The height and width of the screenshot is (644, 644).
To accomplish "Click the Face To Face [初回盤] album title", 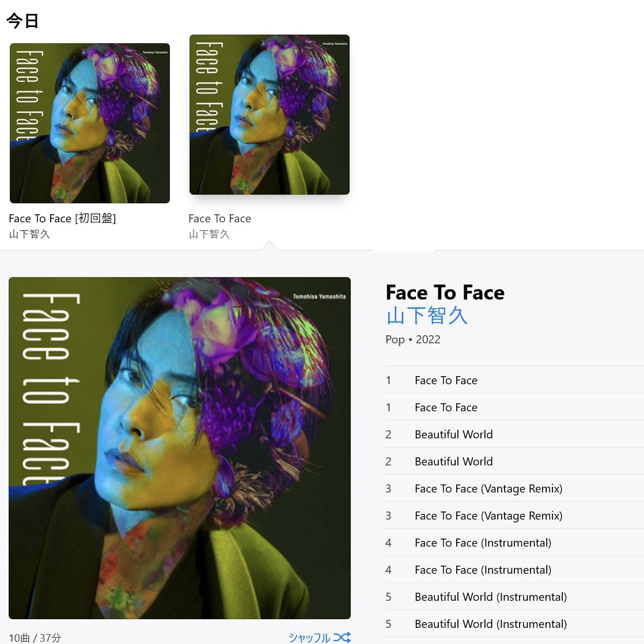I will click(x=62, y=218).
